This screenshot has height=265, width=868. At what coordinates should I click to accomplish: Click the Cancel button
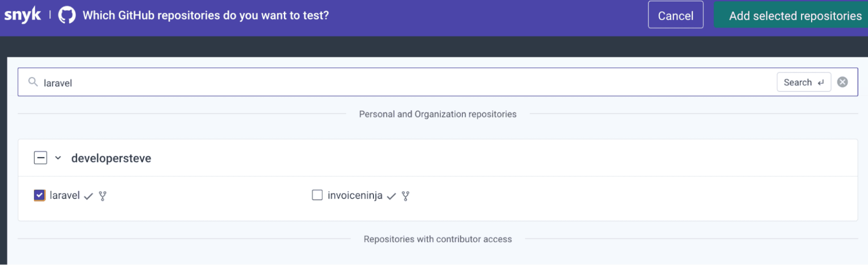[x=675, y=15]
